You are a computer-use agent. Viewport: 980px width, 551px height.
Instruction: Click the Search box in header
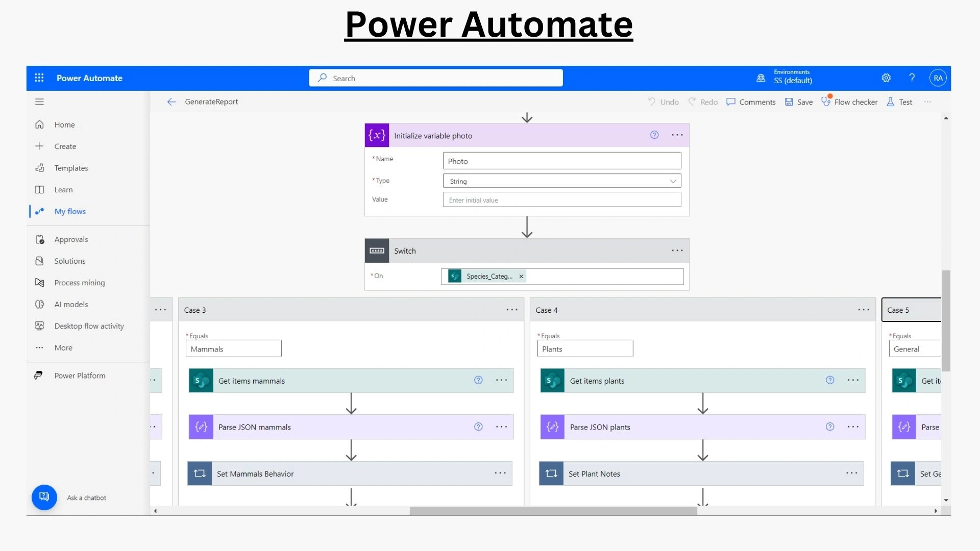click(435, 78)
